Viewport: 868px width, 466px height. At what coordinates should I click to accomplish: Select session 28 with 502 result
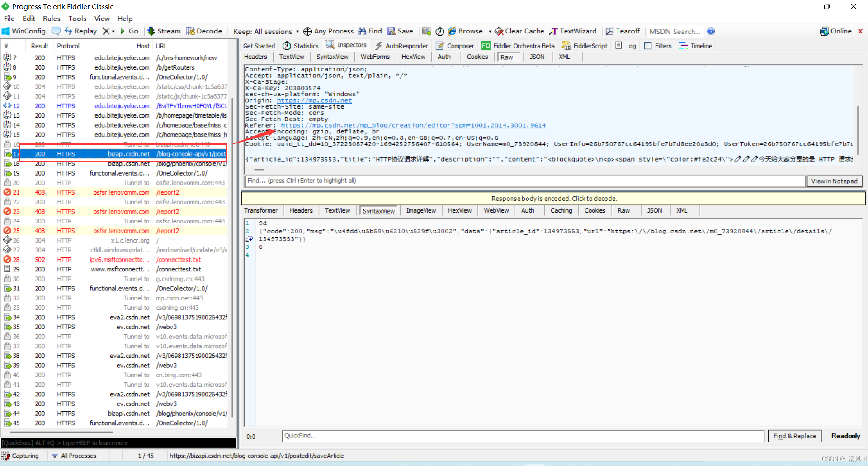(116, 260)
